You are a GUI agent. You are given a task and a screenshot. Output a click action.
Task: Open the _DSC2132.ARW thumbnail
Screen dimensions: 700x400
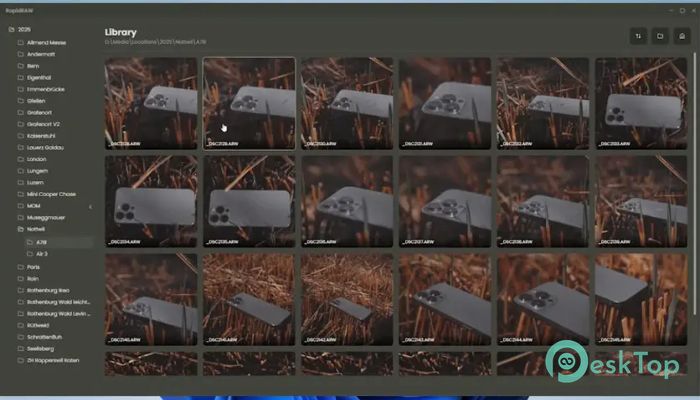point(543,103)
